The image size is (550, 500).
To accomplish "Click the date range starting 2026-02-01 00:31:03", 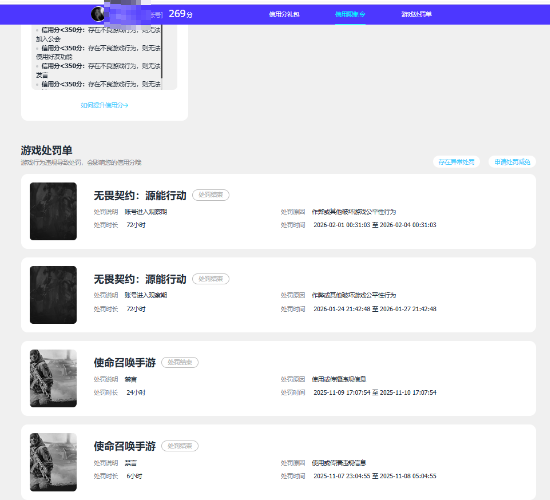I will [x=375, y=225].
